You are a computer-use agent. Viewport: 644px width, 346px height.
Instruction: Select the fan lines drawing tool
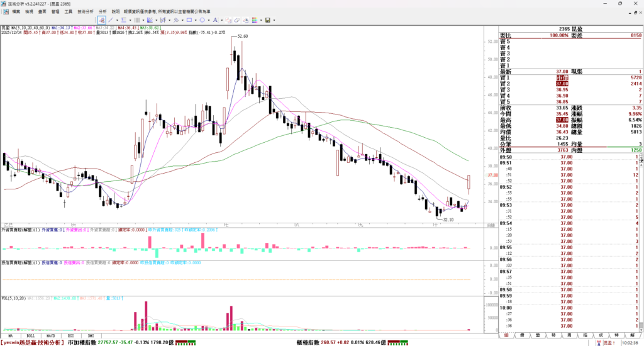click(x=150, y=20)
